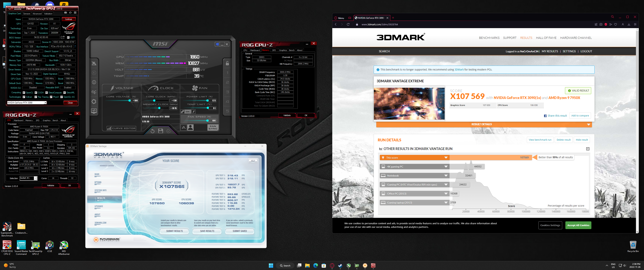Expand the This score dropdown arrow
Image resolution: width=644 pixels, height=270 pixels.
pyautogui.click(x=446, y=157)
